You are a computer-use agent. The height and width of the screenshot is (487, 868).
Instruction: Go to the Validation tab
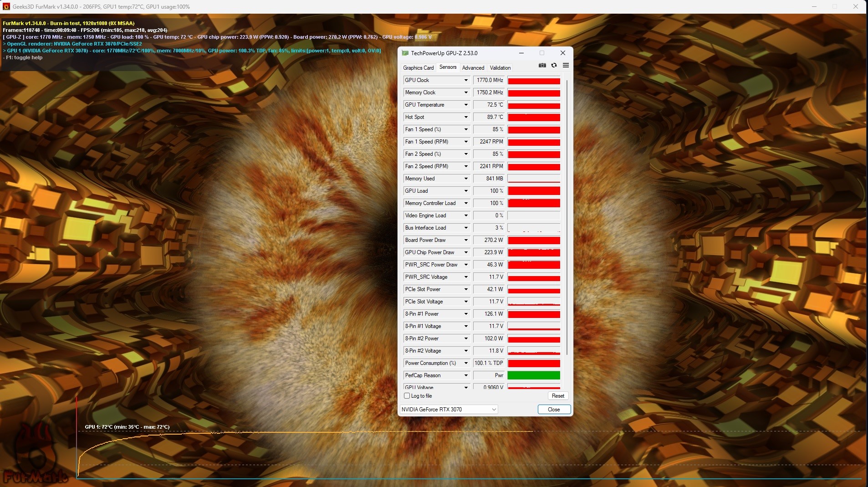point(500,68)
